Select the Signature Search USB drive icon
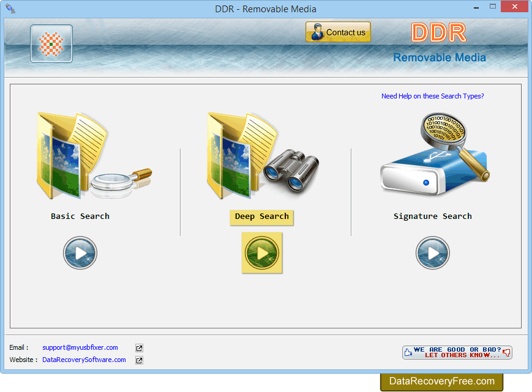The height and width of the screenshot is (392, 532). coord(435,154)
